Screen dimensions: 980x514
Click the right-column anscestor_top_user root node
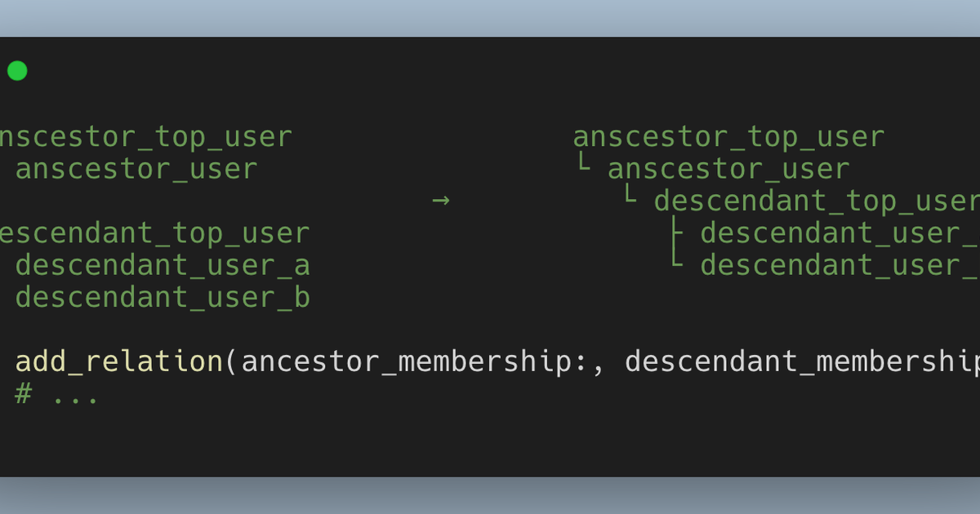[728, 136]
